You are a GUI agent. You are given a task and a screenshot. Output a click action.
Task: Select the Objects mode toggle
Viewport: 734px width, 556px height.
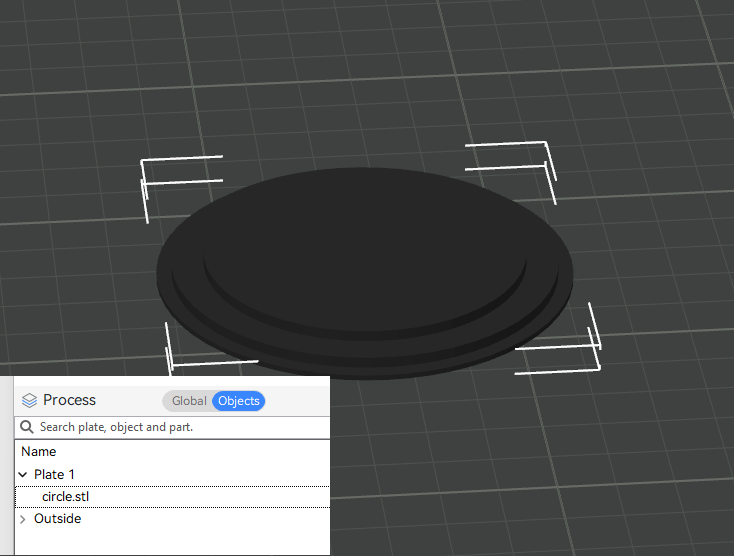[239, 401]
